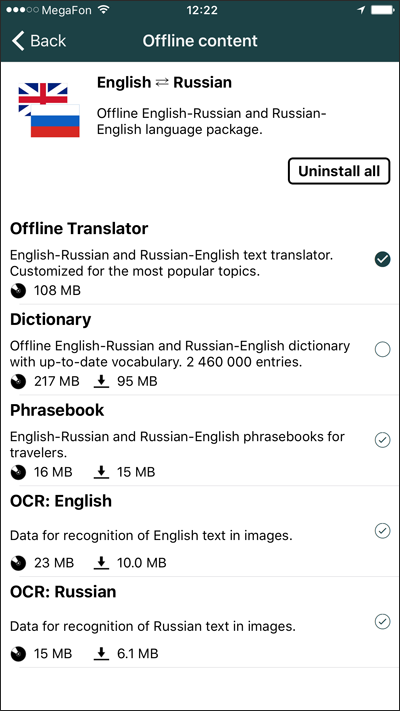
Task: Tap the download icon beside 15 MB Phrasebook
Action: point(102,472)
